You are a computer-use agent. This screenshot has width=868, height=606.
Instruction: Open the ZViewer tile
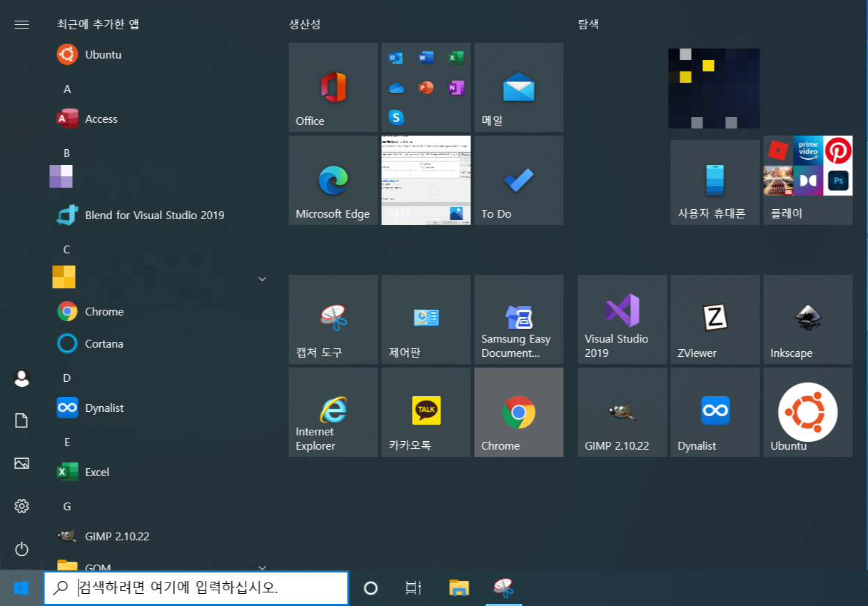click(x=715, y=319)
